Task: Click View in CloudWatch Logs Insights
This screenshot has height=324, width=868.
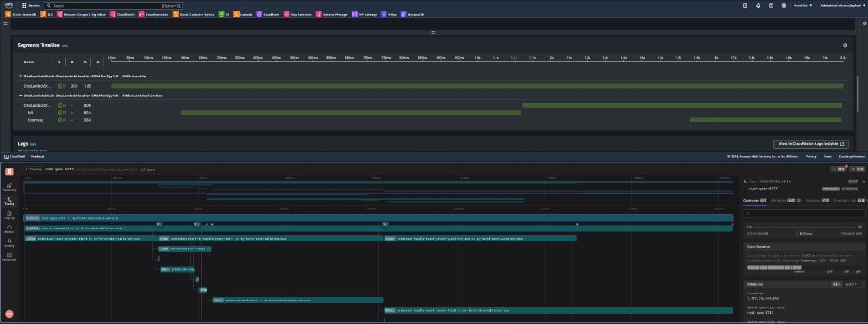Action: (x=811, y=144)
